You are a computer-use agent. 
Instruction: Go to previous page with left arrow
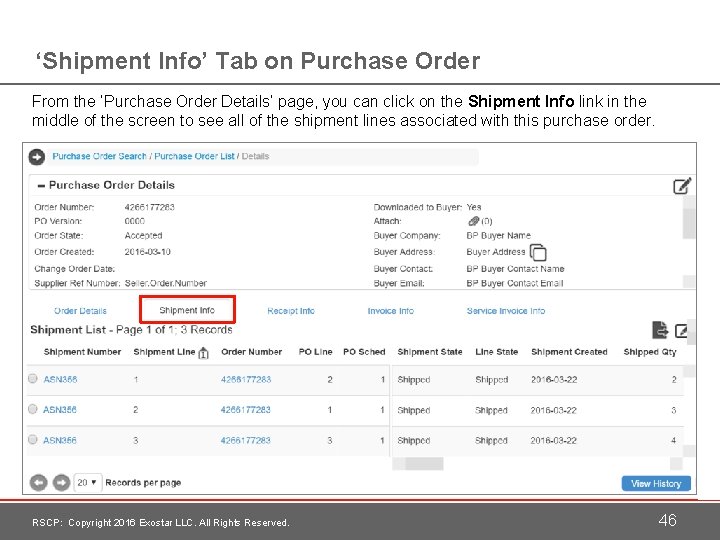[39, 483]
